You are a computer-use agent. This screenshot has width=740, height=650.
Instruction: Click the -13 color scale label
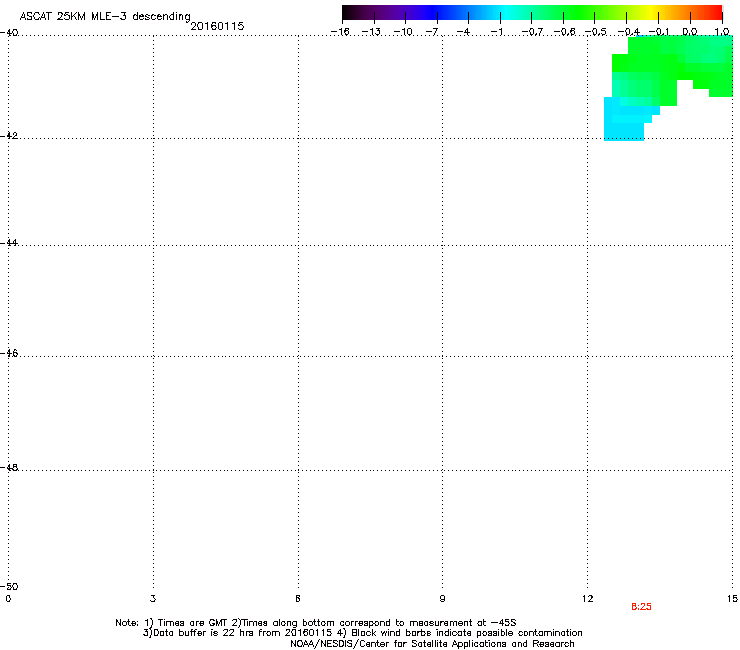[371, 32]
